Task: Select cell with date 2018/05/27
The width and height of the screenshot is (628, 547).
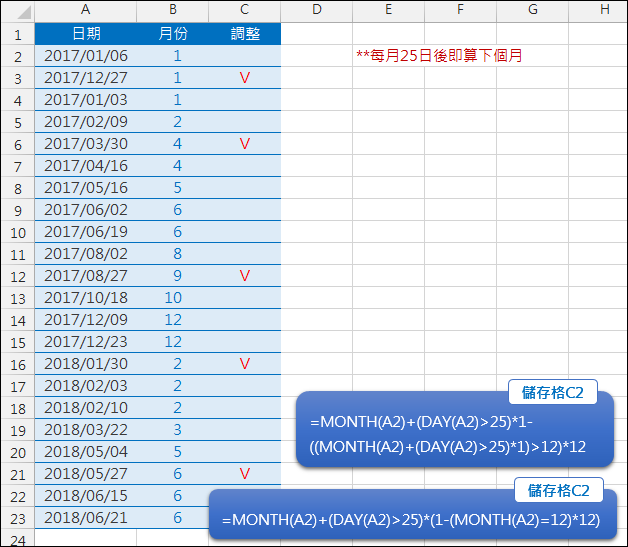Action: pos(86,474)
